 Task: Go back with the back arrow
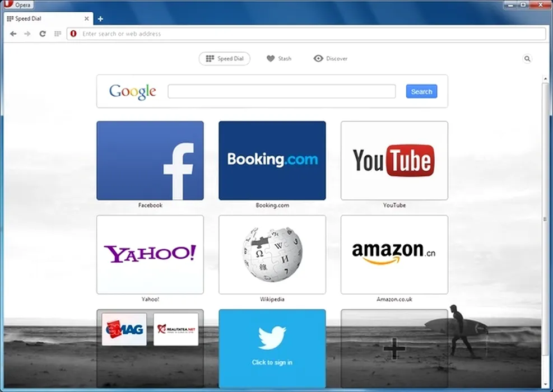click(13, 34)
